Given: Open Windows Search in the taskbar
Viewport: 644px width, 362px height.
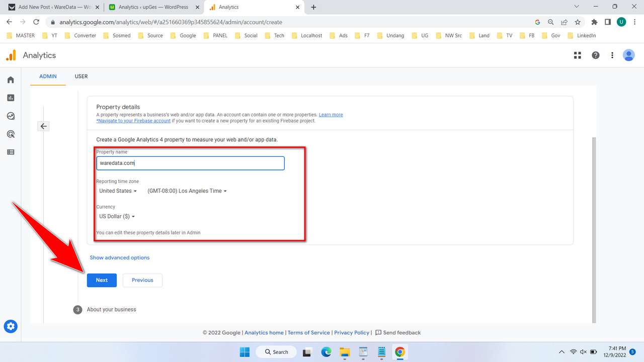Looking at the screenshot, I should tap(276, 352).
